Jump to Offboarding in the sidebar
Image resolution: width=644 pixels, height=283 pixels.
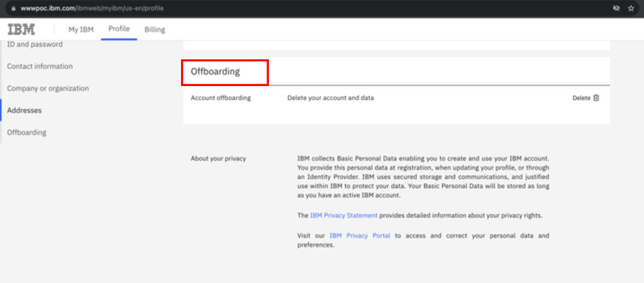27,133
